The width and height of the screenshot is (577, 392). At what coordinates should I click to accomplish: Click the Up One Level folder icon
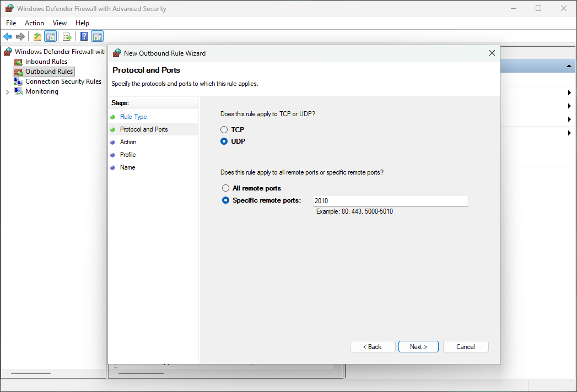point(37,37)
